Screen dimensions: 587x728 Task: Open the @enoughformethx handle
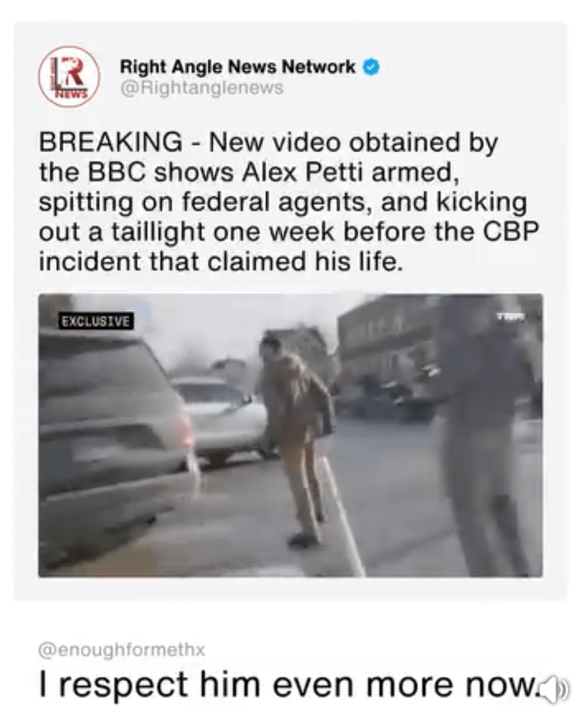122,650
